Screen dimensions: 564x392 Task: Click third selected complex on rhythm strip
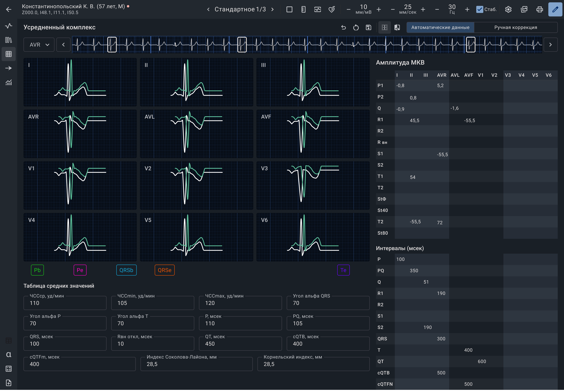471,44
